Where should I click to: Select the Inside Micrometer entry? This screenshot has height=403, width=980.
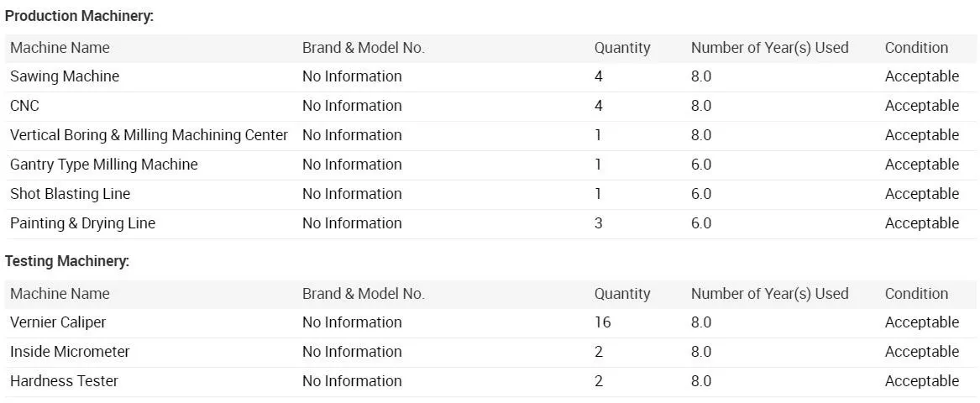(x=70, y=352)
